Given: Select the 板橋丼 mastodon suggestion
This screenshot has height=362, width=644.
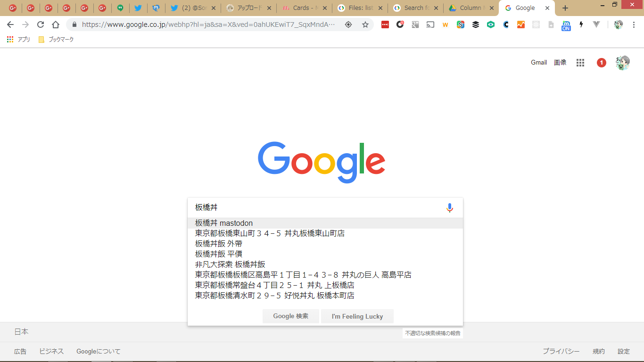Looking at the screenshot, I should click(224, 223).
